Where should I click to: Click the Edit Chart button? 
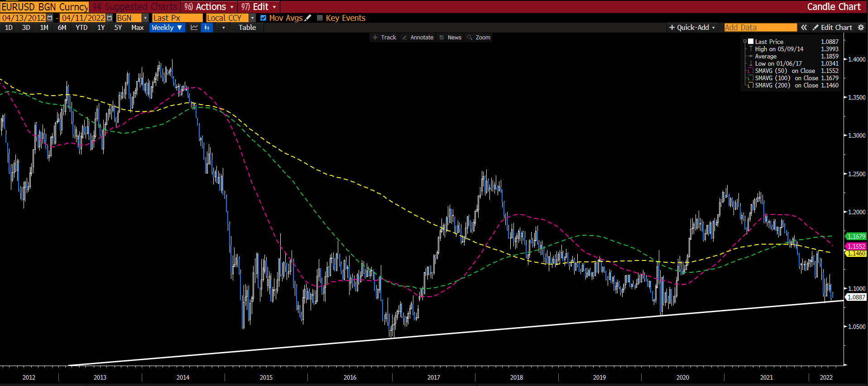[x=832, y=28]
